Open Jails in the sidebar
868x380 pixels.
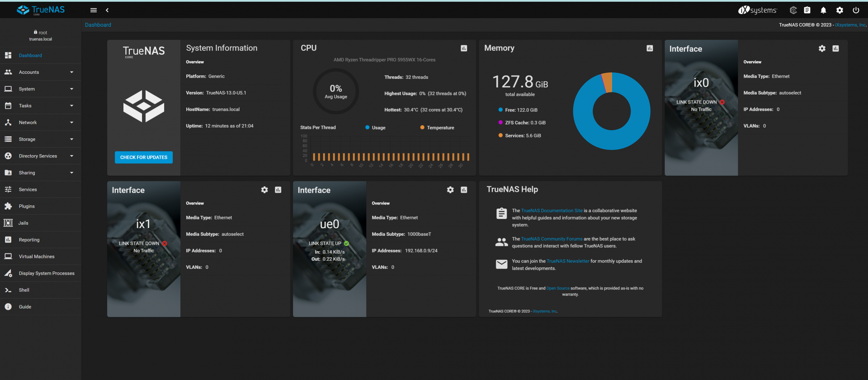click(x=41, y=223)
